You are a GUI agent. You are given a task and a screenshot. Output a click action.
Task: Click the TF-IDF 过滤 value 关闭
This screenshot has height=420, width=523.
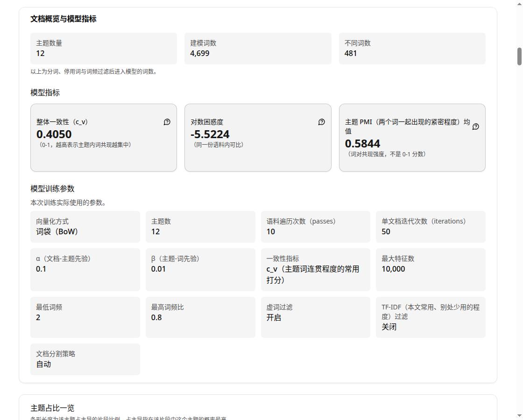tap(389, 327)
